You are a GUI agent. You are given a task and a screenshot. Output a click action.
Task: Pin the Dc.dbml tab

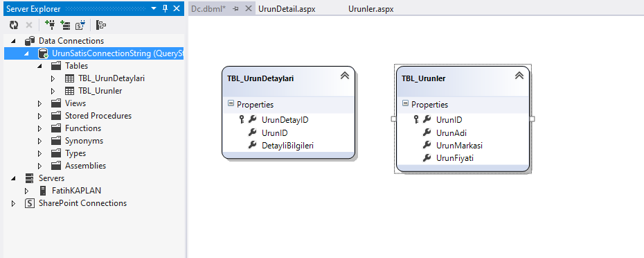click(235, 8)
